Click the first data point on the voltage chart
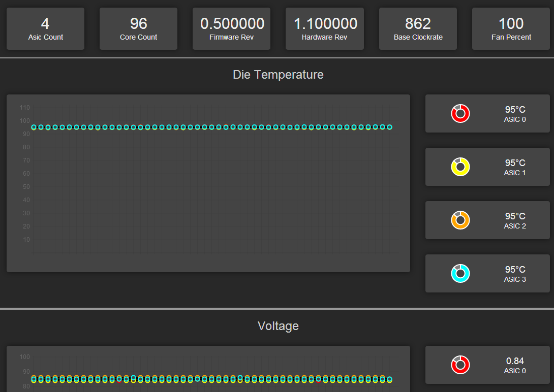554x392 pixels. [34, 379]
